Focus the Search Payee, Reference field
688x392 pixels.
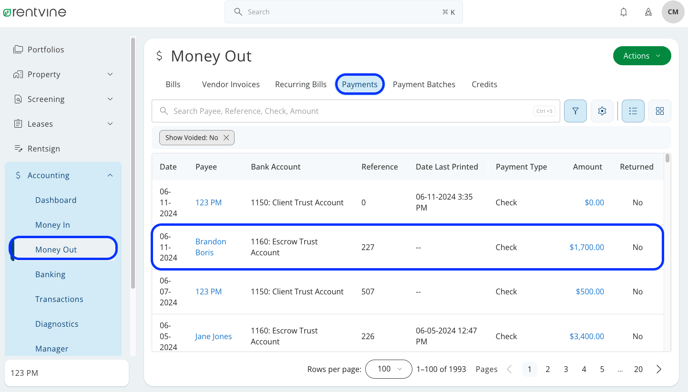(356, 111)
